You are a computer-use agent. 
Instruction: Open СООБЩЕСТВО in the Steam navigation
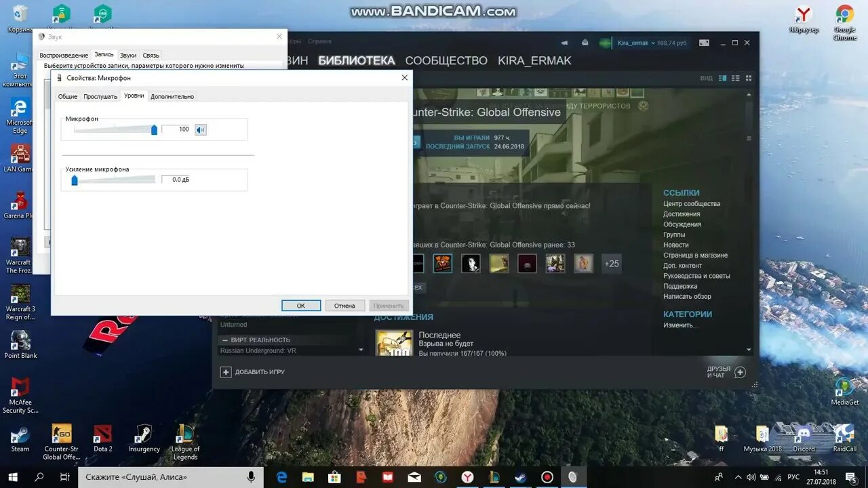(x=446, y=61)
